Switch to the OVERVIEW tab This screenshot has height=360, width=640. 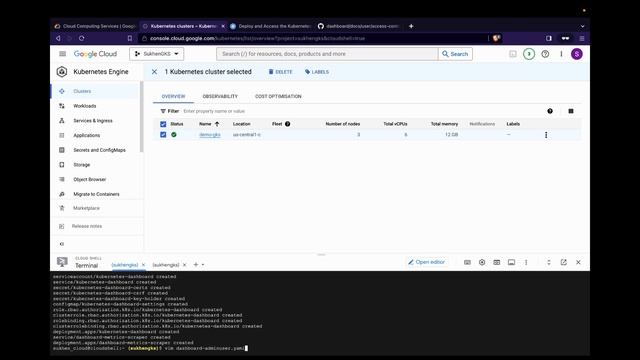pos(173,96)
